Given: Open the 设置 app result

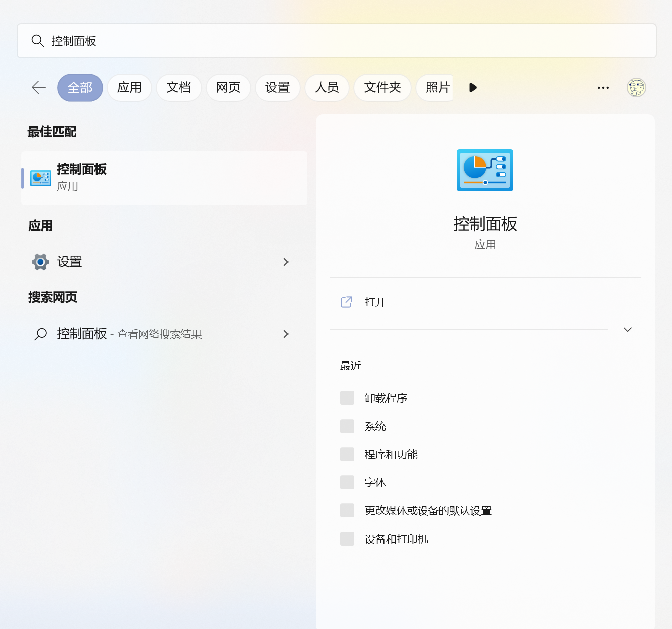Looking at the screenshot, I should tap(164, 262).
